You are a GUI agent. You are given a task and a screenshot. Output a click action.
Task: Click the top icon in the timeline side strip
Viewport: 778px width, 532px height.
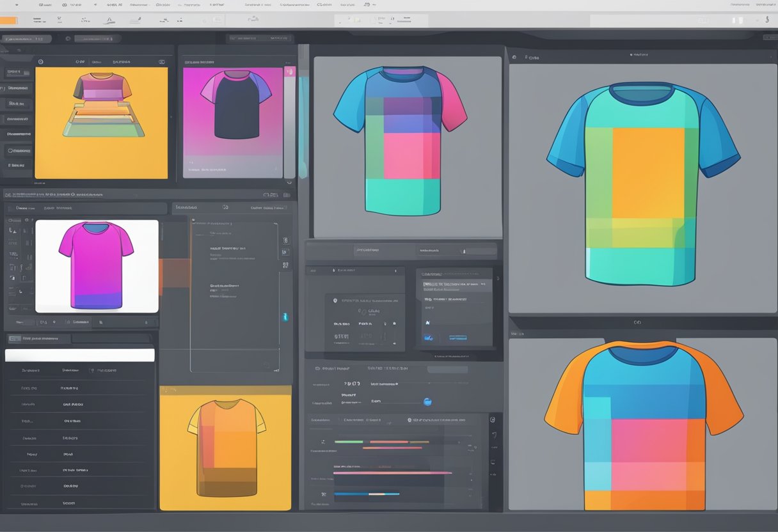point(492,420)
